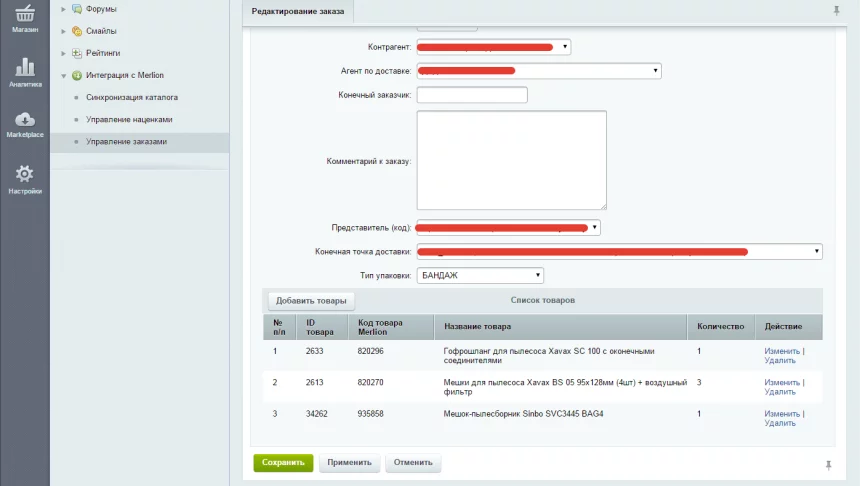This screenshot has width=860, height=486.
Task: Expand the Рейтинги tree node
Action: tap(64, 53)
